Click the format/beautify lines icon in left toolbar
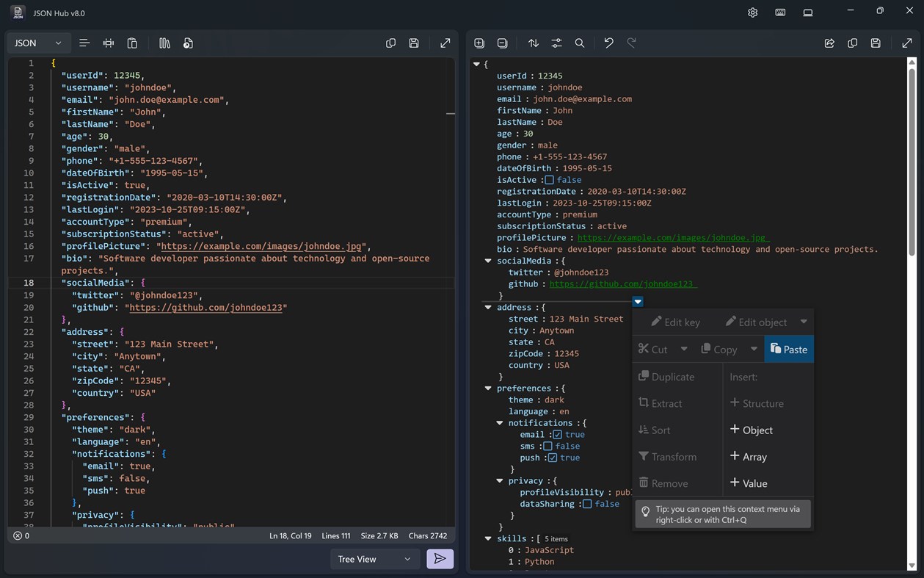The width and height of the screenshot is (924, 578). (x=84, y=43)
